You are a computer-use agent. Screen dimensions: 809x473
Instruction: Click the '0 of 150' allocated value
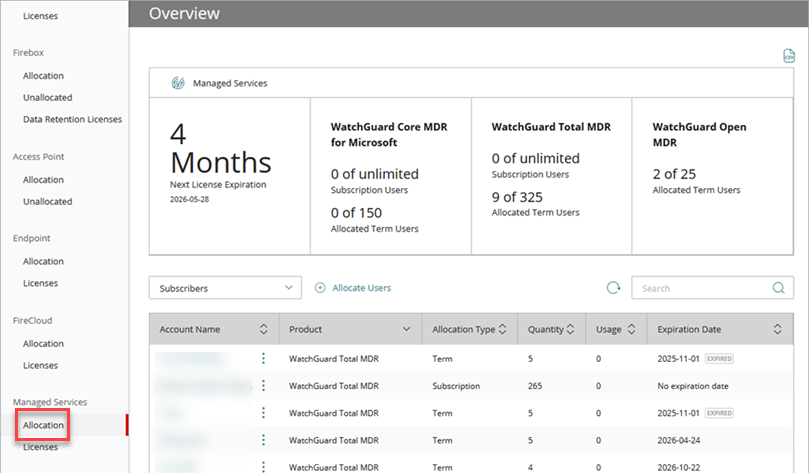tap(356, 213)
